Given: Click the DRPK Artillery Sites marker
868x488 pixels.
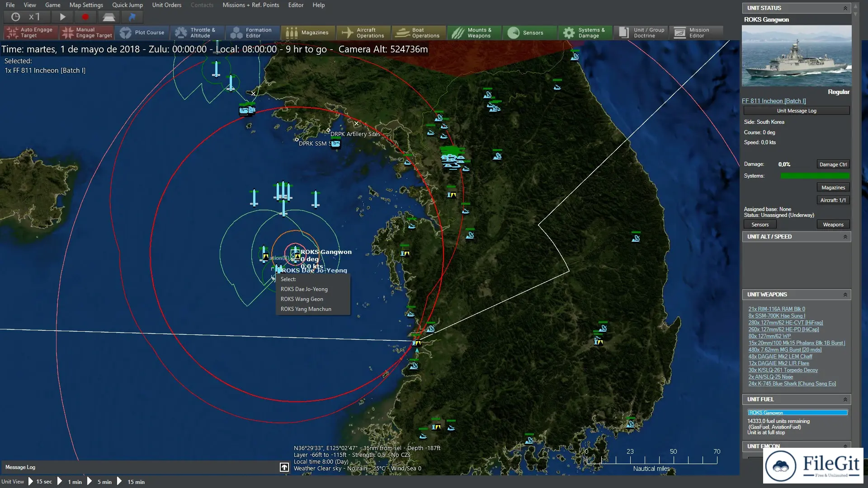Looking at the screenshot, I should click(328, 130).
